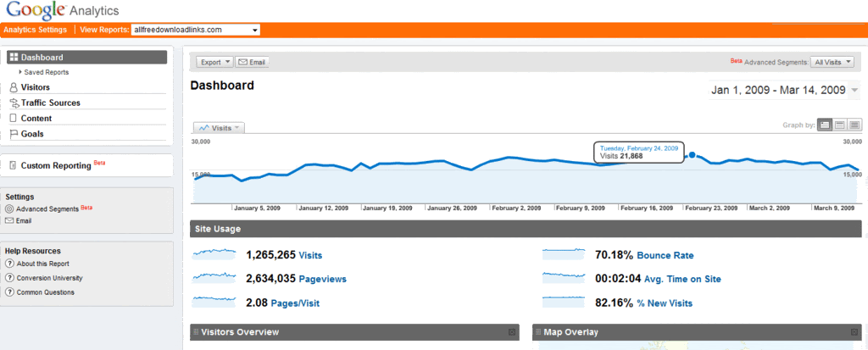The image size is (868, 350).
Task: Select graph by day view
Action: tap(824, 125)
